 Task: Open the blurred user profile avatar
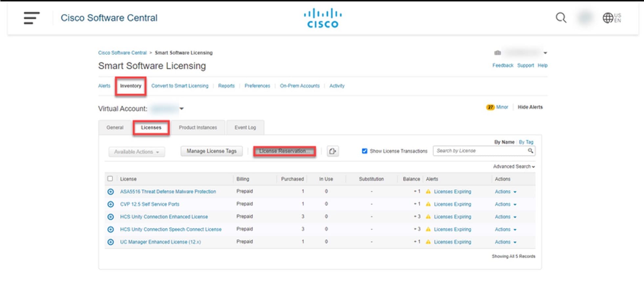[585, 18]
